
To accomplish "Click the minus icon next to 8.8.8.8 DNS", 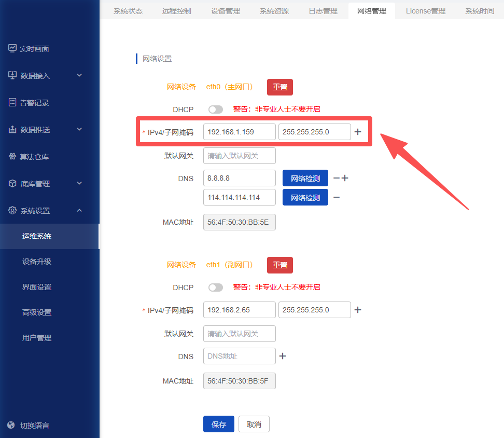I will pos(337,178).
